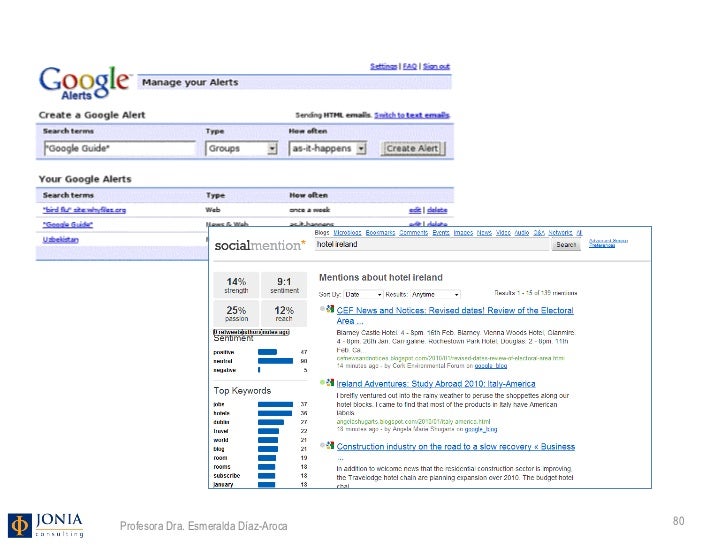This screenshot has height=546, width=728.
Task: Click delete for the bird flu alert
Action: tap(437, 210)
